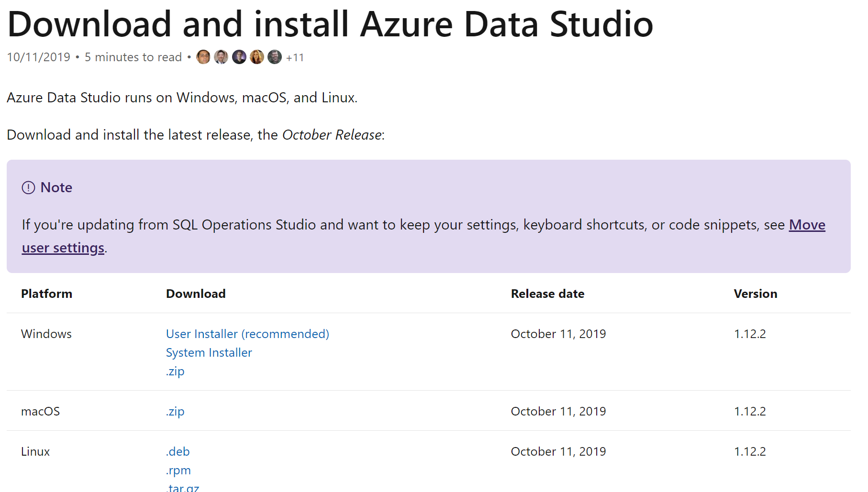Screen dimensions: 868x492
Task: Download the Windows User Installer (recommended)
Action: (x=247, y=334)
